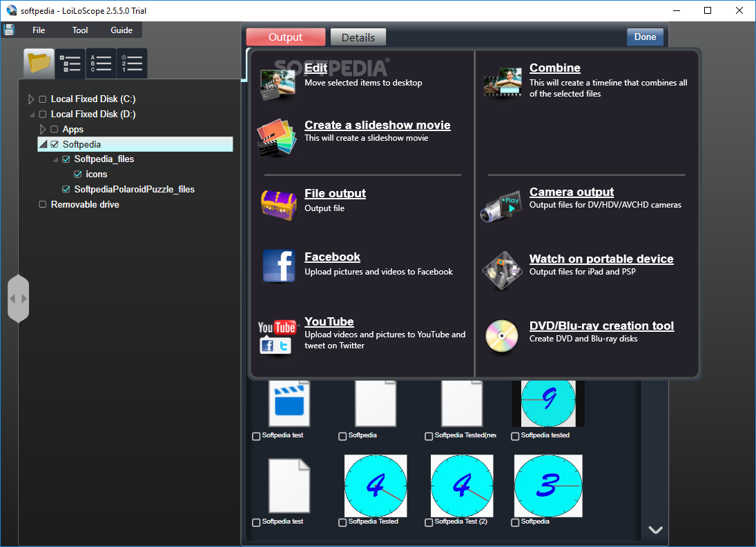
Task: Click the portable device diamond icon
Action: click(502, 270)
